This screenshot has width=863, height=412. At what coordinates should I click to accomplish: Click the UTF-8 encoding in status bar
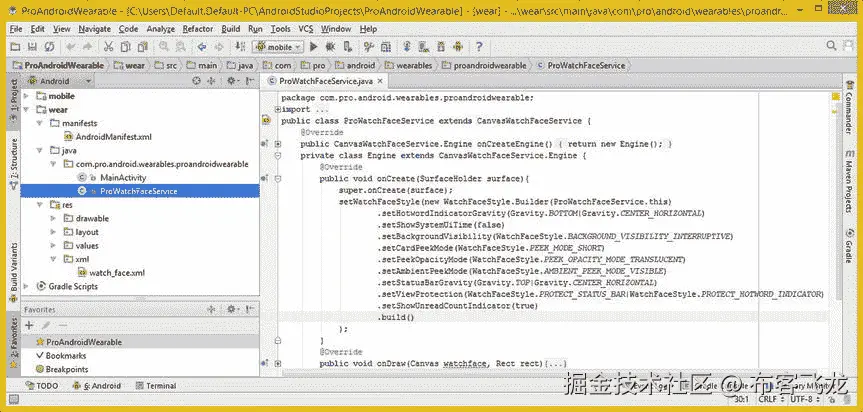pyautogui.click(x=802, y=399)
